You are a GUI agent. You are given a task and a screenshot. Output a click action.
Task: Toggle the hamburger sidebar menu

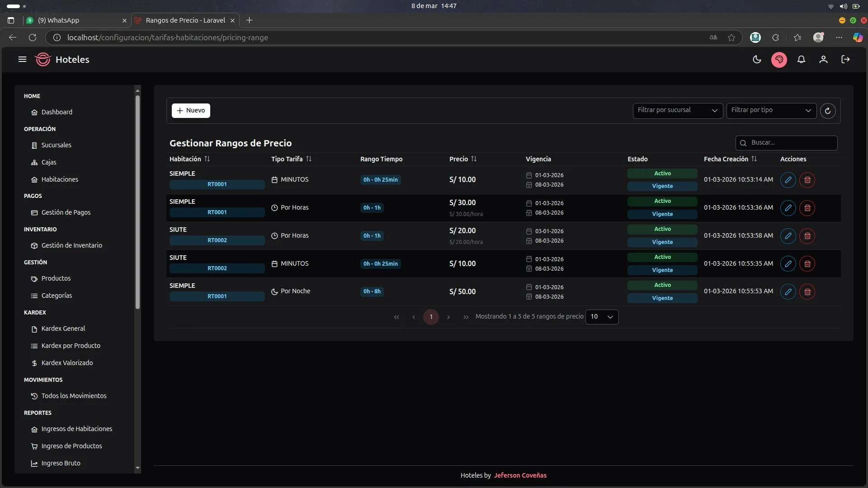pos(22,60)
